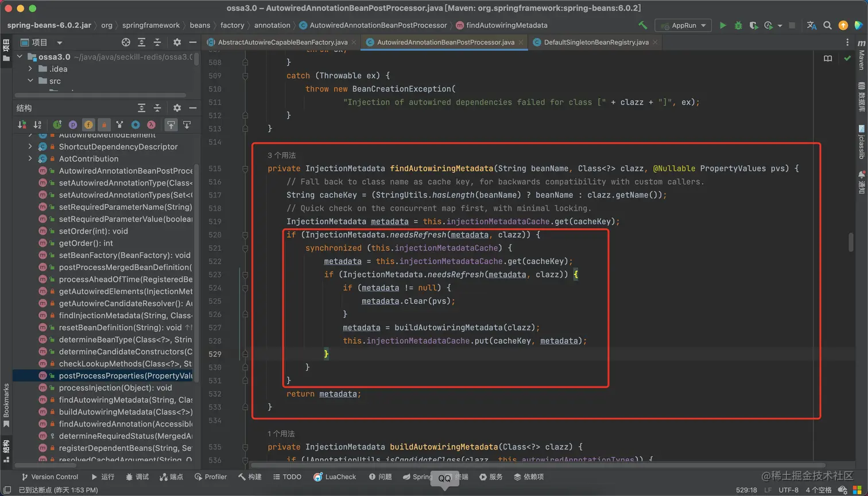This screenshot has height=496, width=868.
Task: Open Project panel settings gear
Action: click(x=177, y=42)
